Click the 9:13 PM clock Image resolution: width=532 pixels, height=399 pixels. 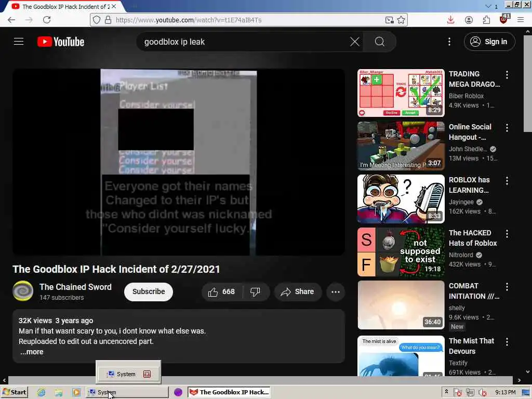tap(505, 392)
